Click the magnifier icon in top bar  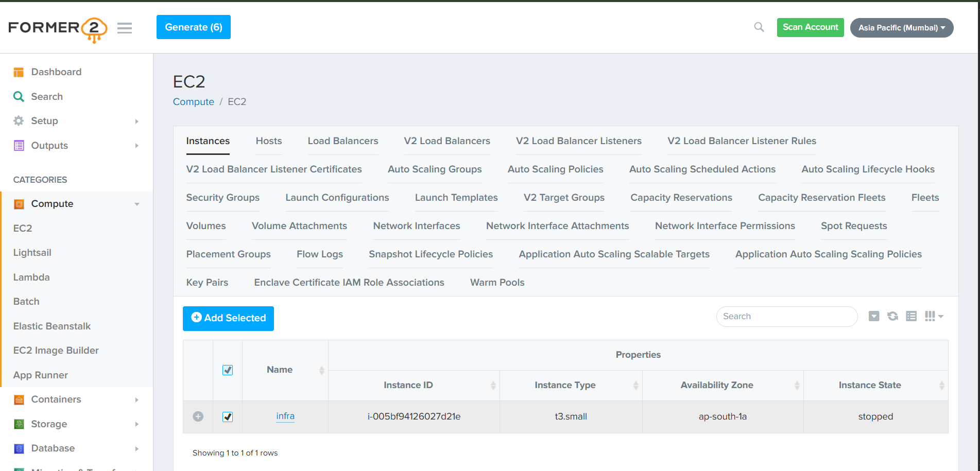point(759,27)
